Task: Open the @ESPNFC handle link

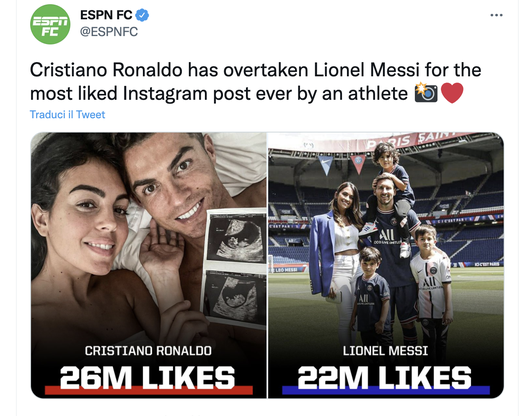Action: point(109,32)
